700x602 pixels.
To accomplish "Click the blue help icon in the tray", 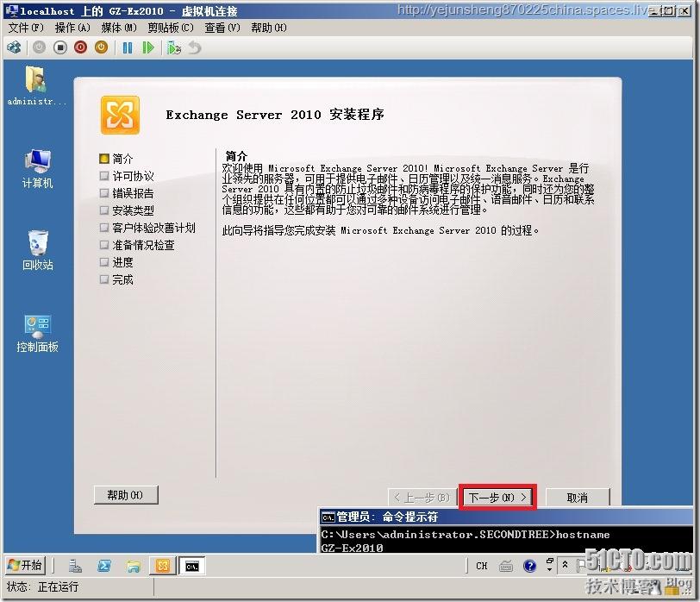I will (x=529, y=567).
